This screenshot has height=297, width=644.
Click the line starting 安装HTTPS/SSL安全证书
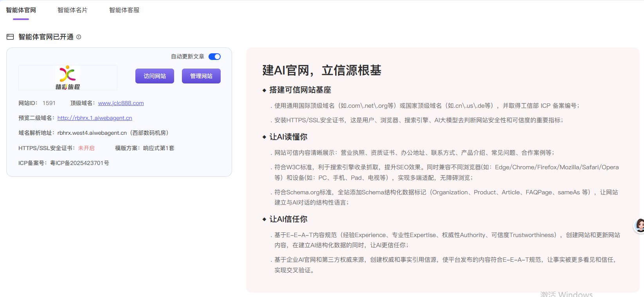[x=419, y=120]
